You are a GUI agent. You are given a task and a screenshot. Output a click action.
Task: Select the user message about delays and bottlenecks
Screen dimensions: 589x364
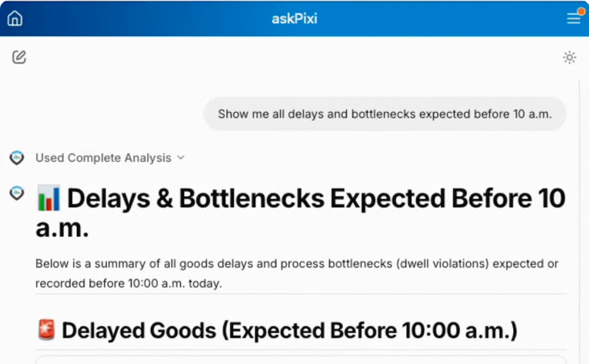tap(384, 114)
